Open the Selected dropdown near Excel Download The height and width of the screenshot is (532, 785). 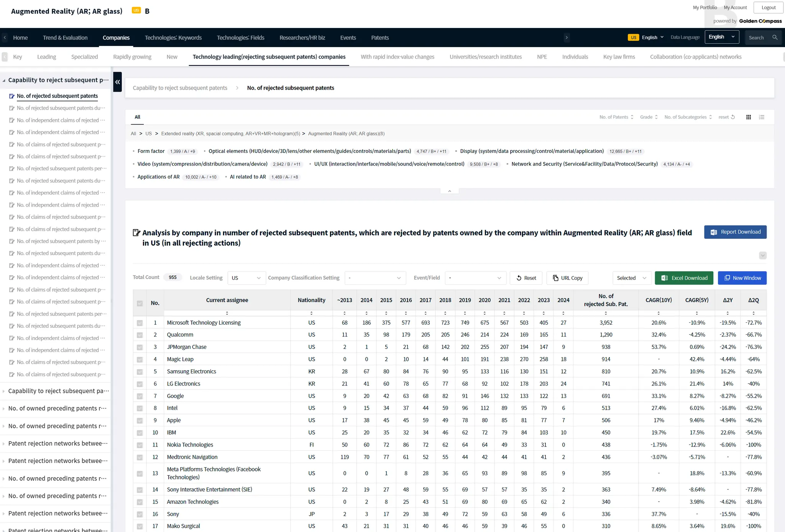tap(631, 278)
